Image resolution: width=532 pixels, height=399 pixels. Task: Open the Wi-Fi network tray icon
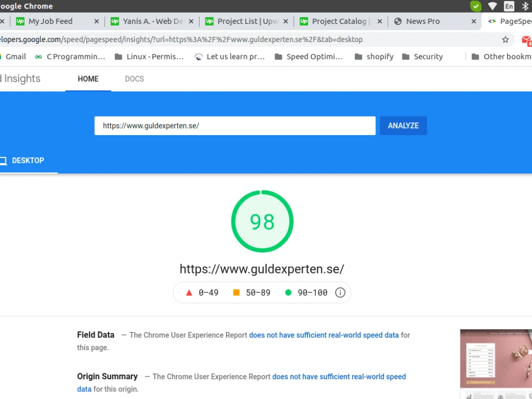pyautogui.click(x=492, y=6)
